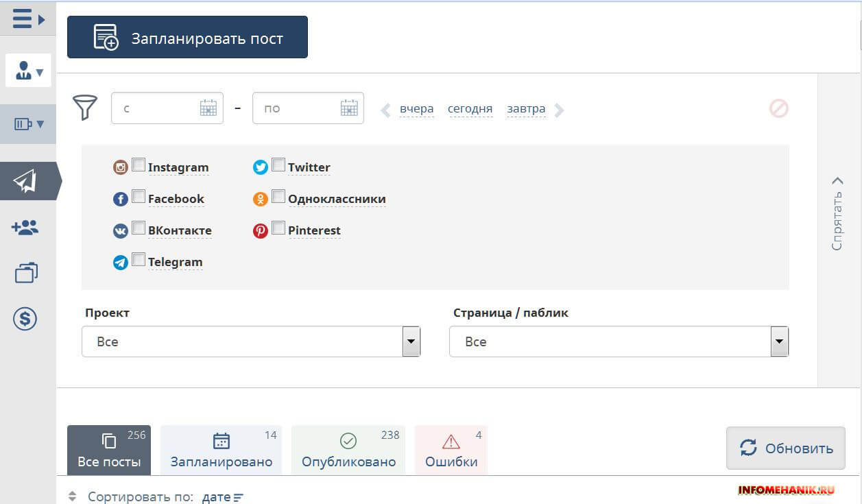Open the Проект dropdown
862x504 pixels.
point(411,341)
